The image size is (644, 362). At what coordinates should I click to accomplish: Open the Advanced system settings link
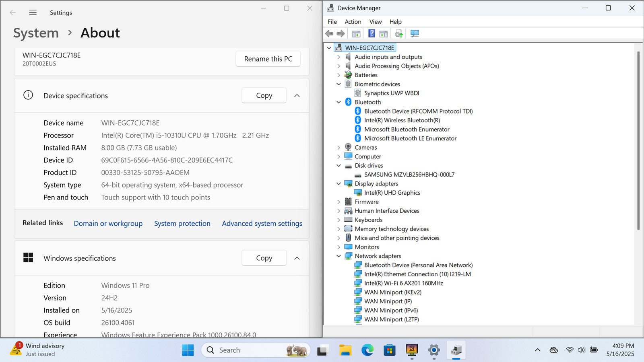point(262,224)
